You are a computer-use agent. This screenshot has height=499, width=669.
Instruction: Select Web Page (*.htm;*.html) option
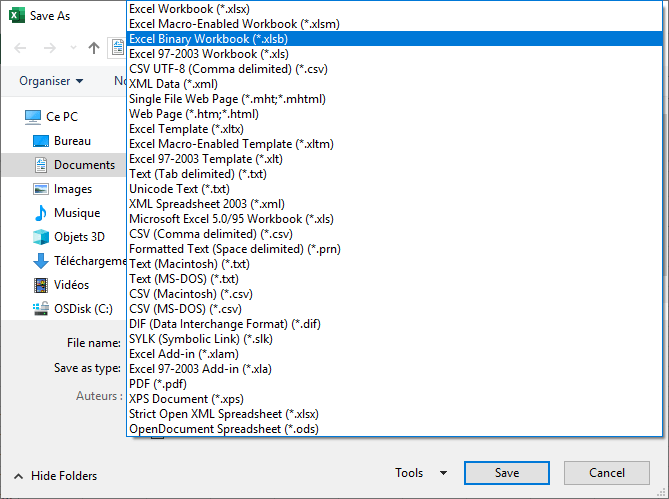pos(394,114)
